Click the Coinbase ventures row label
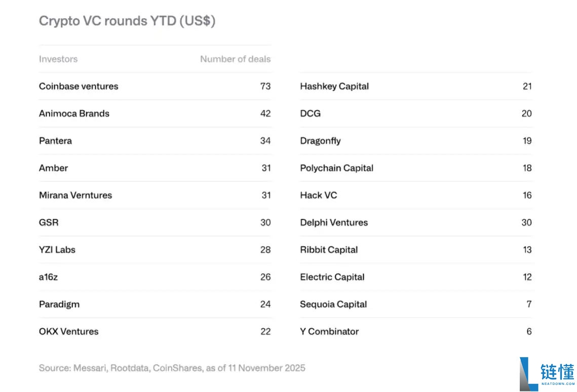577x392 pixels. pyautogui.click(x=79, y=86)
